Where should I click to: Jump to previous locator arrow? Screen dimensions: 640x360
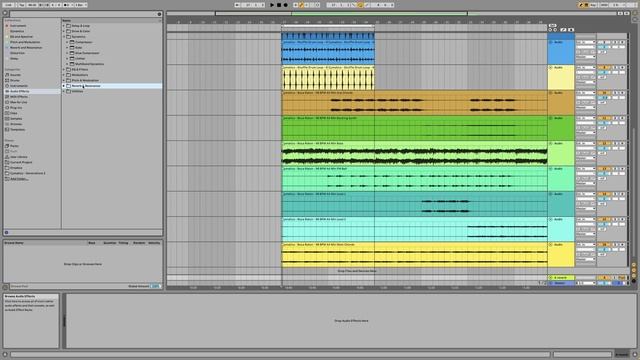click(550, 30)
